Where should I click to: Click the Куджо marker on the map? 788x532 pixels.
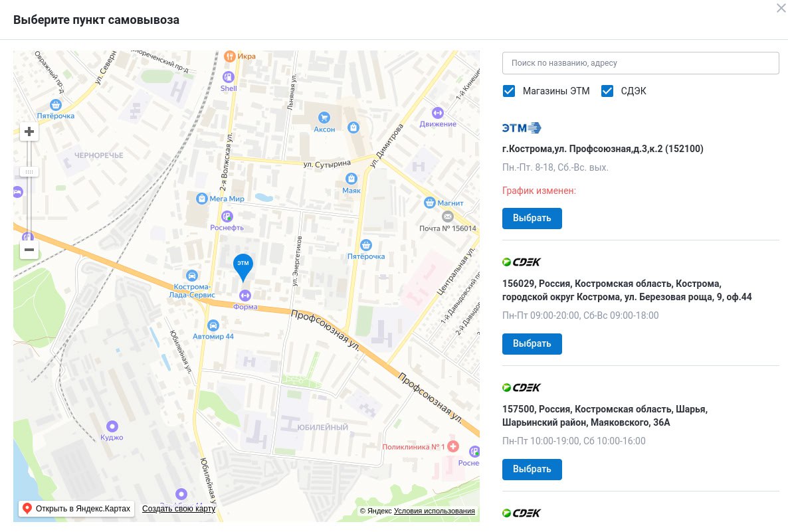112,426
